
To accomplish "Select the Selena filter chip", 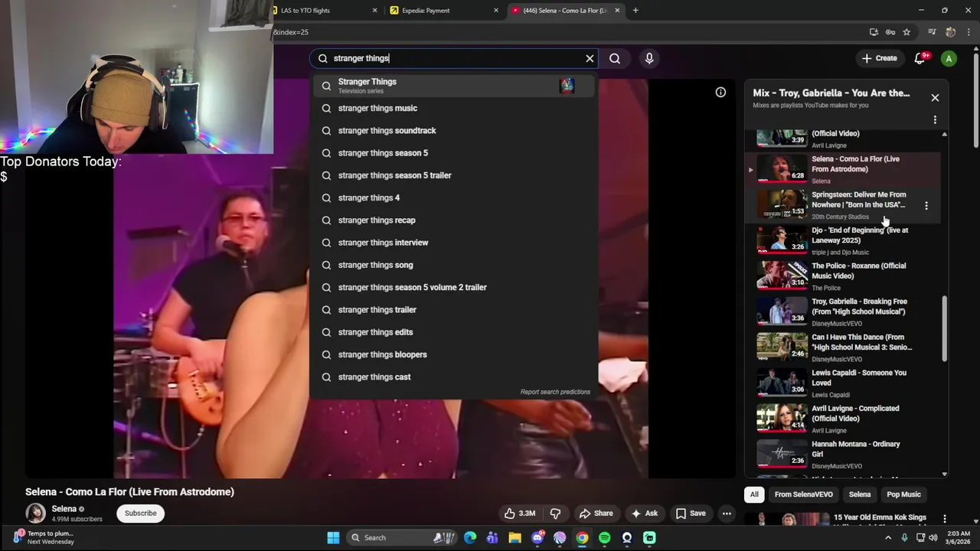I will click(860, 494).
